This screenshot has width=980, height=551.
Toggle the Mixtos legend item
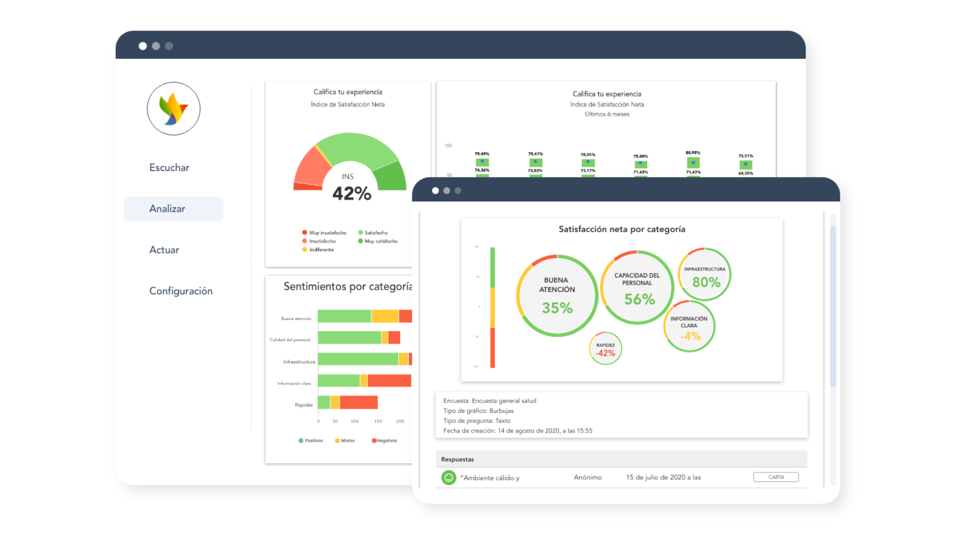(x=345, y=441)
